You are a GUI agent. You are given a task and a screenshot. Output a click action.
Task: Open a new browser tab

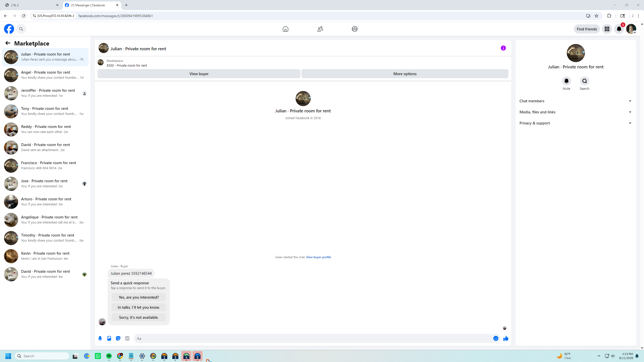[x=126, y=5]
